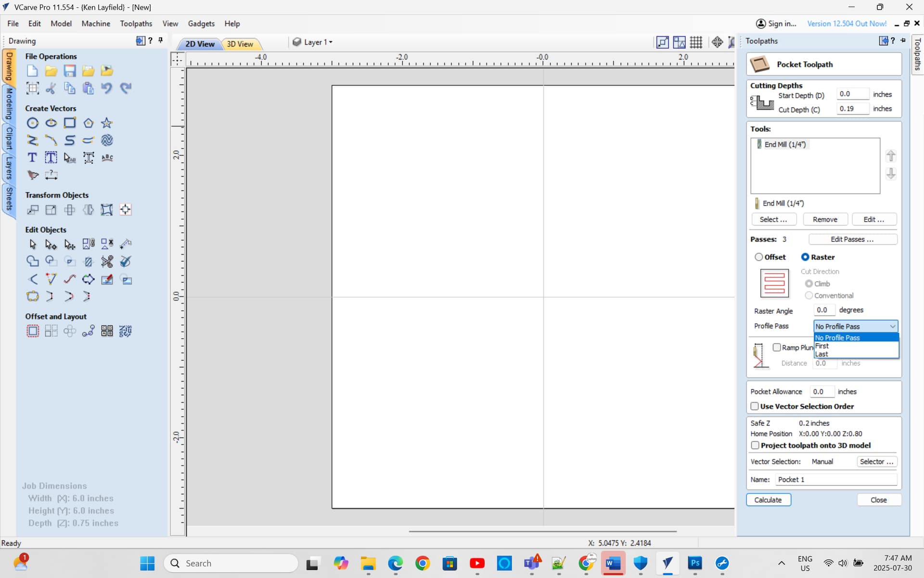The image size is (924, 578).
Task: Open the File menu
Action: [x=13, y=23]
